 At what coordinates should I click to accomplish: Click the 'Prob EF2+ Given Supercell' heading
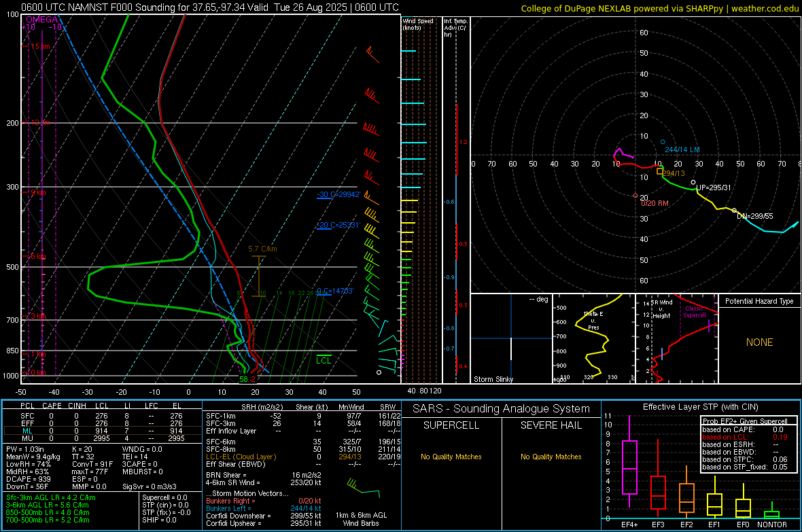coord(745,421)
